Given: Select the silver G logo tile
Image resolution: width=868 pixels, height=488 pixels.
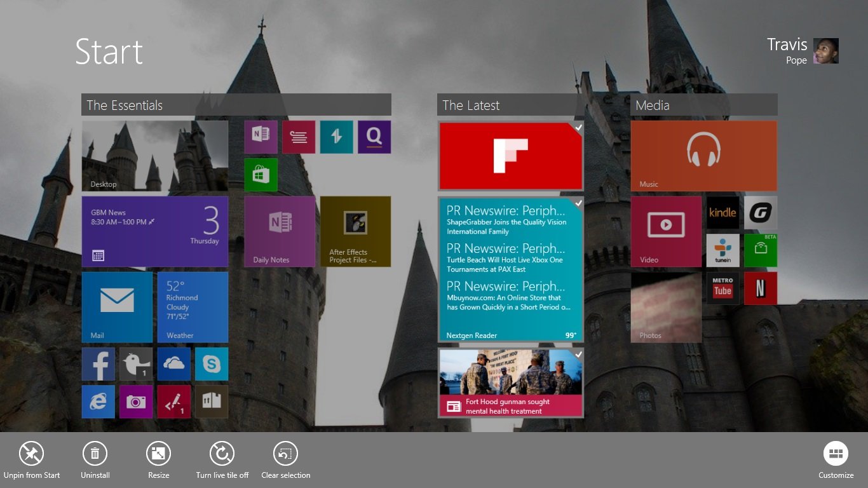Looking at the screenshot, I should point(761,213).
